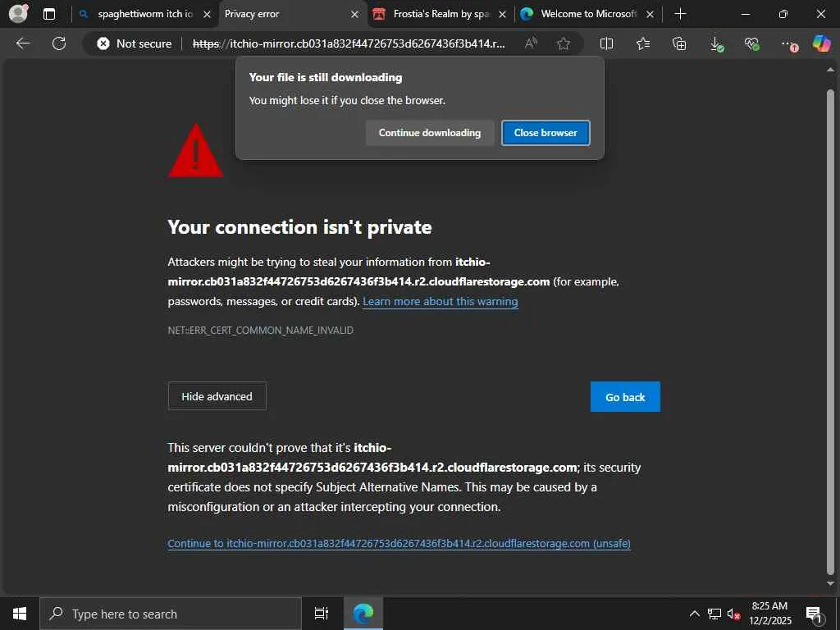Open Settings and more ellipsis menu
Image resolution: width=840 pixels, height=630 pixels.
[787, 43]
